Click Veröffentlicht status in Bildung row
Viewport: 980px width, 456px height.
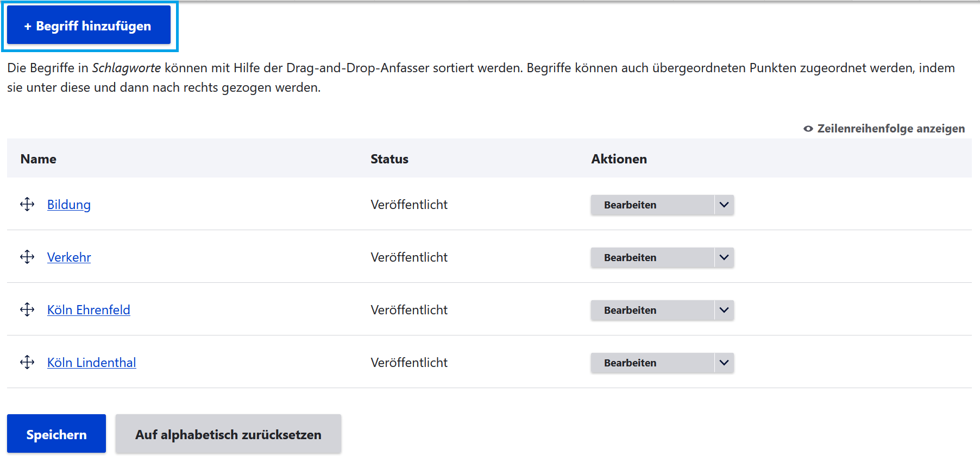pos(409,205)
